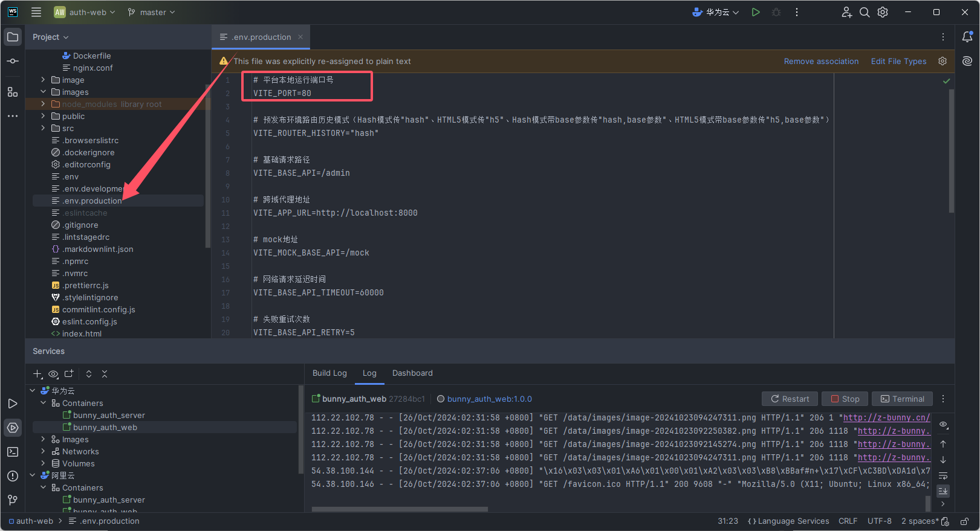Switch to the Dashboard tab
The width and height of the screenshot is (980, 531).
coord(412,373)
